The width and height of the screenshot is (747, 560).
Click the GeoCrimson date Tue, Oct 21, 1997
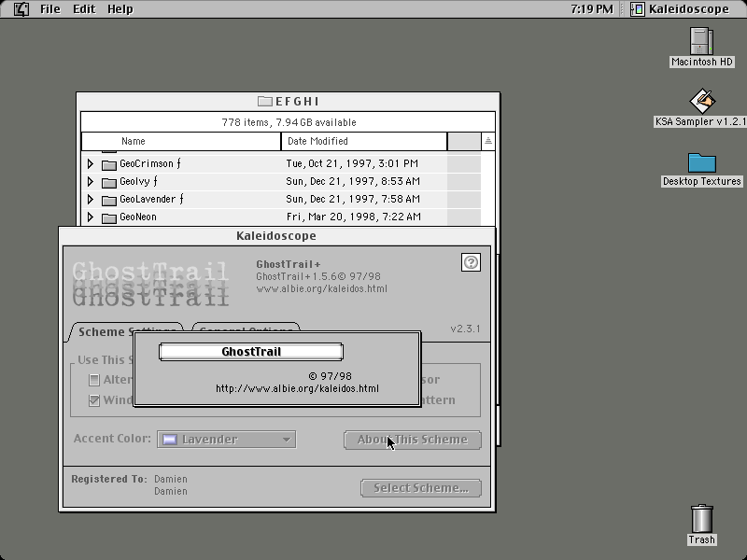352,163
